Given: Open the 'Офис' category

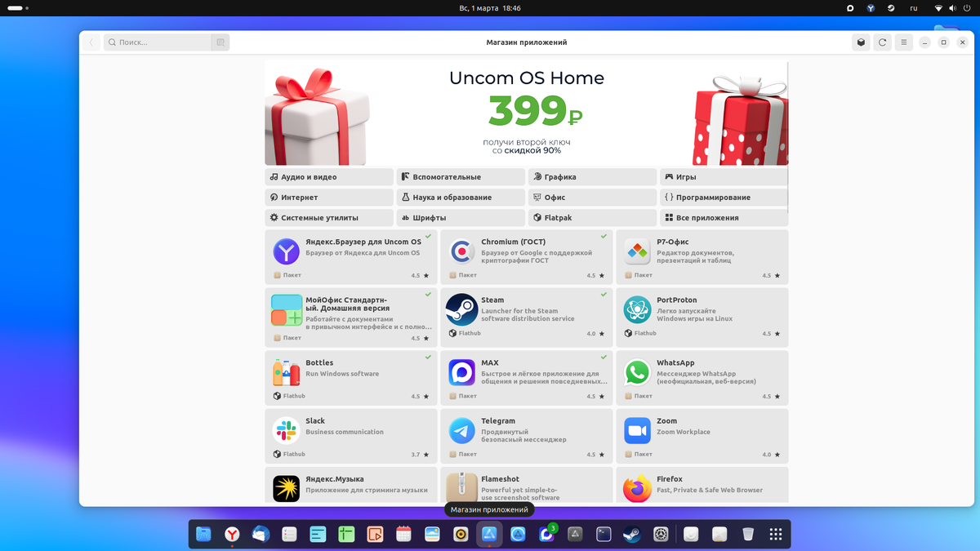Looking at the screenshot, I should point(592,198).
